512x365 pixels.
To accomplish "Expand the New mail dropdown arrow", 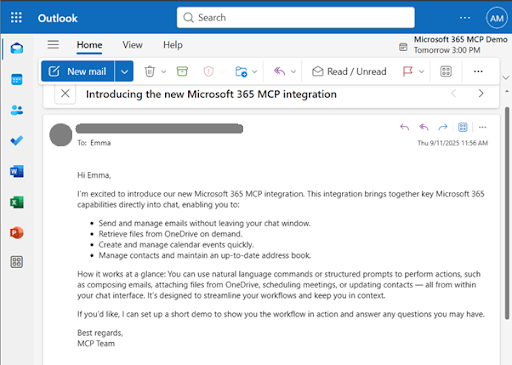I will pyautogui.click(x=124, y=71).
